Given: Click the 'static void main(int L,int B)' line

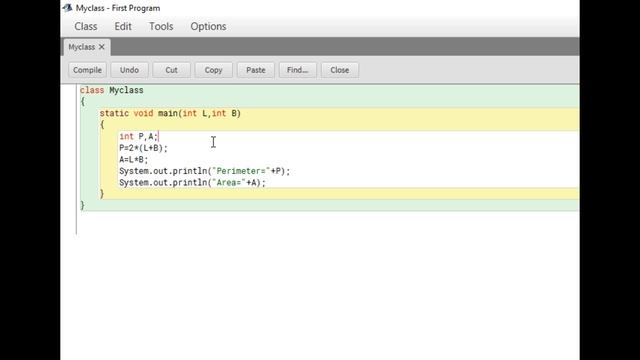Looking at the screenshot, I should coord(170,113).
